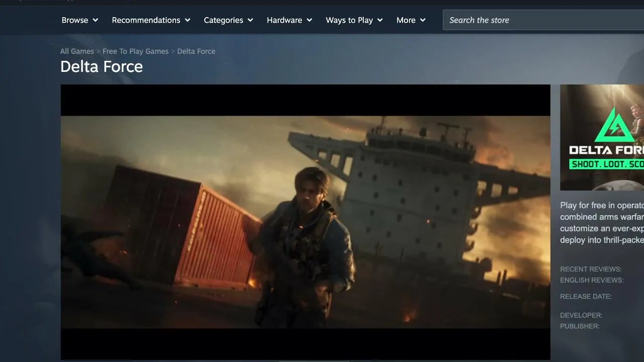Open the Categories dropdown menu
644x362 pixels.
coord(228,20)
